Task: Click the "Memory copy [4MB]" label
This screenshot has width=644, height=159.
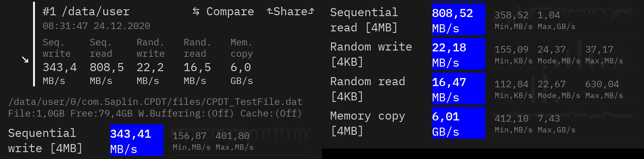Action: 367,123
